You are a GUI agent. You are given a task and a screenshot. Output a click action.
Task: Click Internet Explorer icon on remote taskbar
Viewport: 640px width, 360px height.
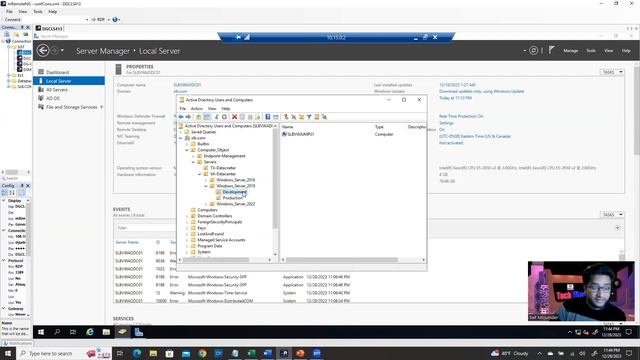[90, 332]
